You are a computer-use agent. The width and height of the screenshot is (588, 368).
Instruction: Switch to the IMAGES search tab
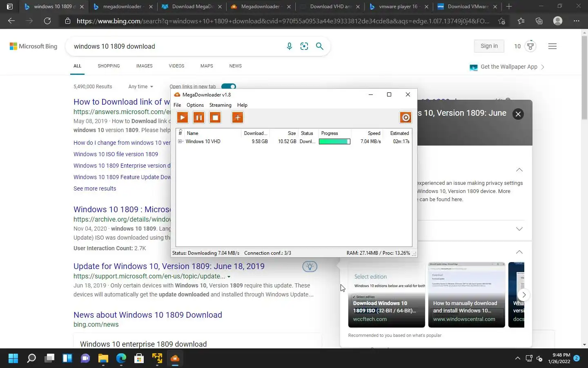pyautogui.click(x=144, y=66)
